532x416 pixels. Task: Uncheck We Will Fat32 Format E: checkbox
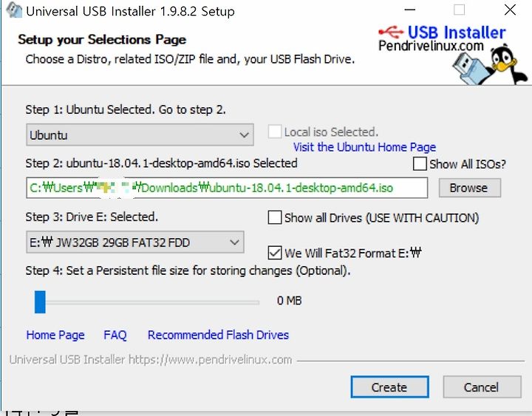pyautogui.click(x=274, y=253)
